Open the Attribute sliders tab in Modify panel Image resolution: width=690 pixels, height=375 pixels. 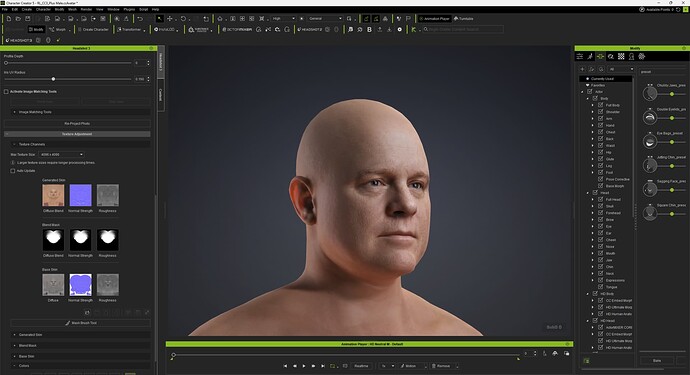point(580,56)
